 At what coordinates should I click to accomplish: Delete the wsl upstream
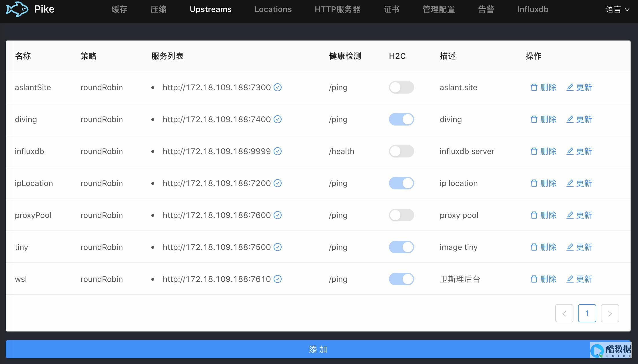coord(543,279)
